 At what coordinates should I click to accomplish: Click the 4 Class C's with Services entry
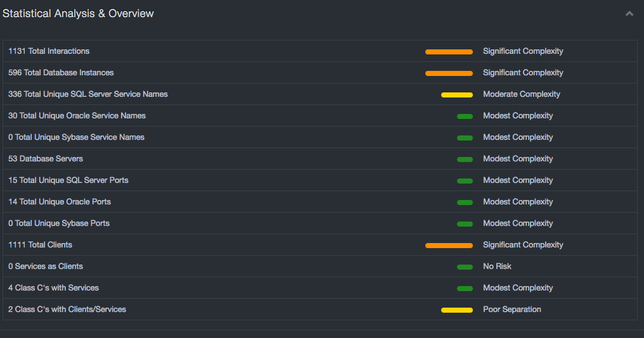53,288
